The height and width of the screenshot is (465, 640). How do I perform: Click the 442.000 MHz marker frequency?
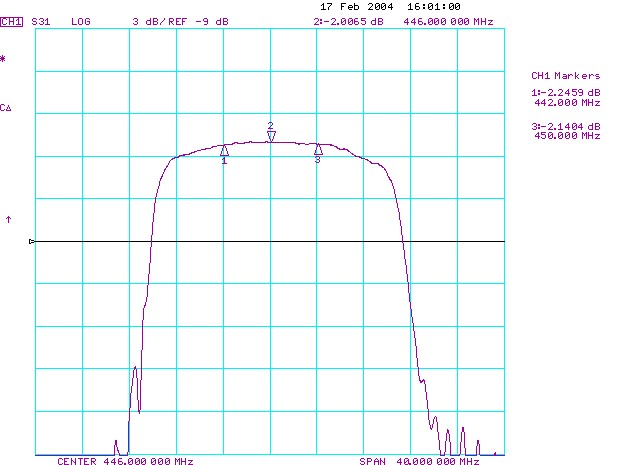tap(567, 102)
